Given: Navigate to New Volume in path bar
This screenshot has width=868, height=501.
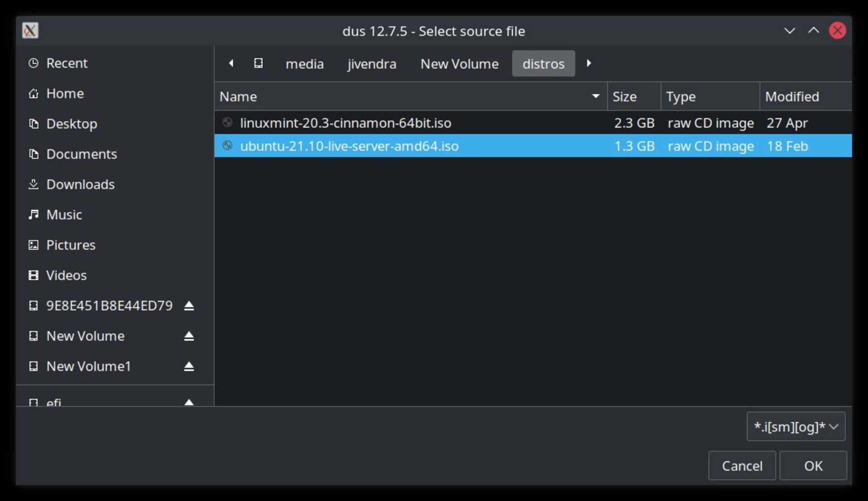Looking at the screenshot, I should coord(459,64).
